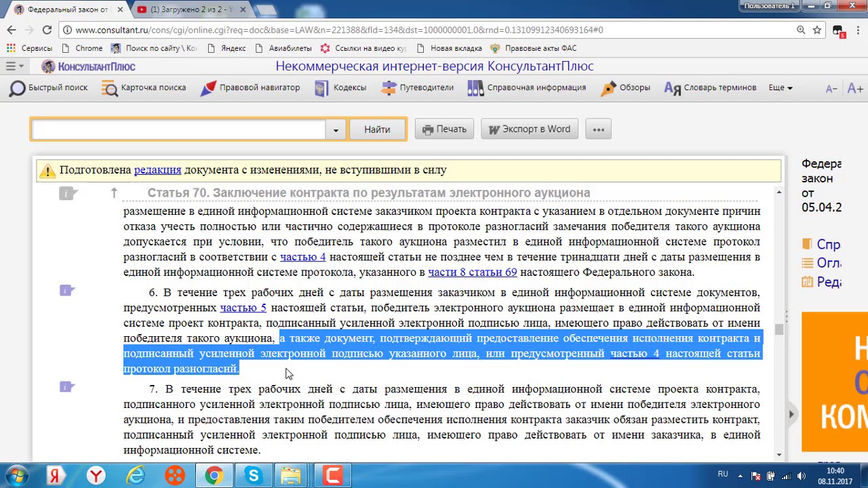Click the document search input field
The height and width of the screenshot is (488, 868).
coord(179,129)
